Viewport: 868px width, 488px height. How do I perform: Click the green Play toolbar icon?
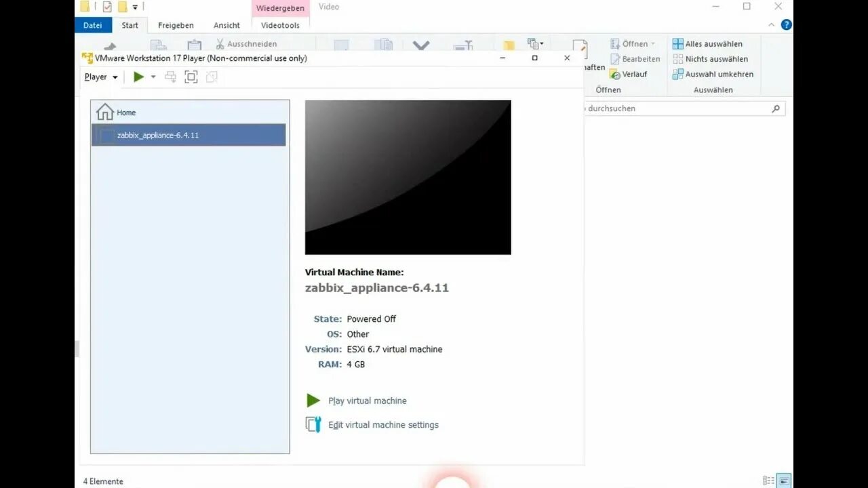pos(138,77)
